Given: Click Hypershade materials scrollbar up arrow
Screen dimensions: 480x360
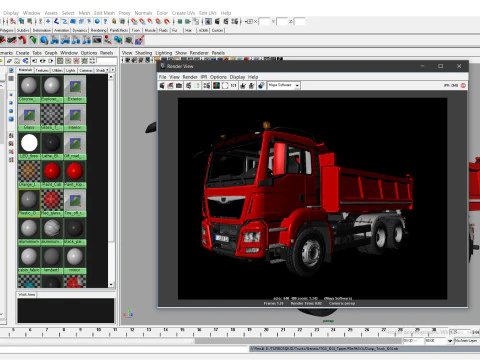Looking at the screenshot, I should pos(111,77).
